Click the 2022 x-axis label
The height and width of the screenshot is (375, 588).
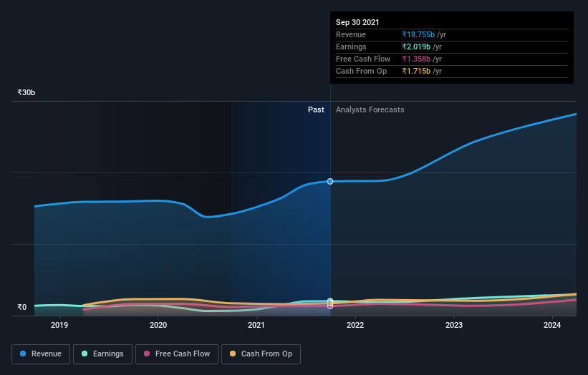355,325
